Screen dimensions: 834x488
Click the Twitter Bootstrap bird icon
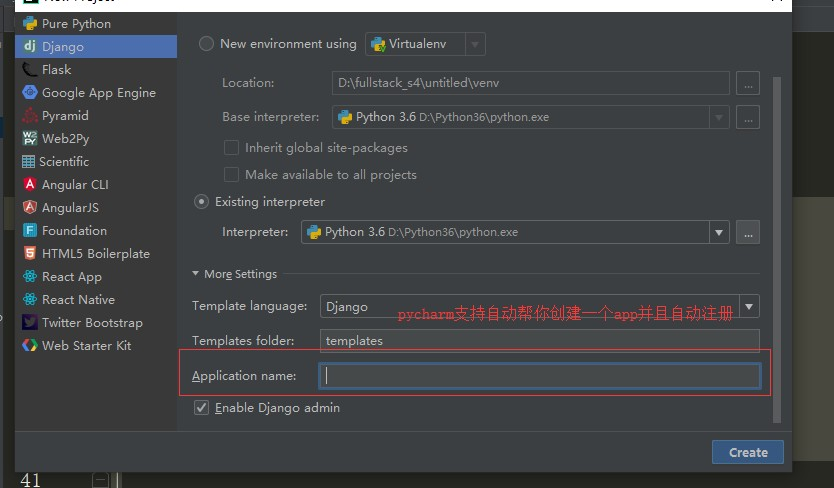pos(30,322)
